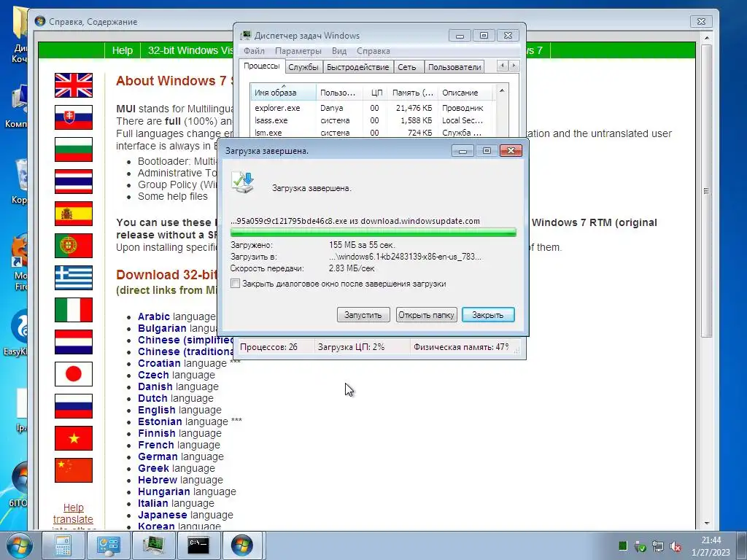Click the Japanese flag icon
This screenshot has height=560, width=747.
74,374
